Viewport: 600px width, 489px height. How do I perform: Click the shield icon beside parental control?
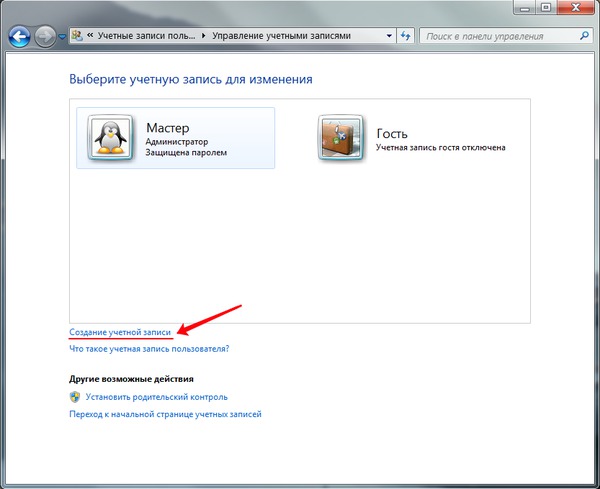click(x=75, y=397)
